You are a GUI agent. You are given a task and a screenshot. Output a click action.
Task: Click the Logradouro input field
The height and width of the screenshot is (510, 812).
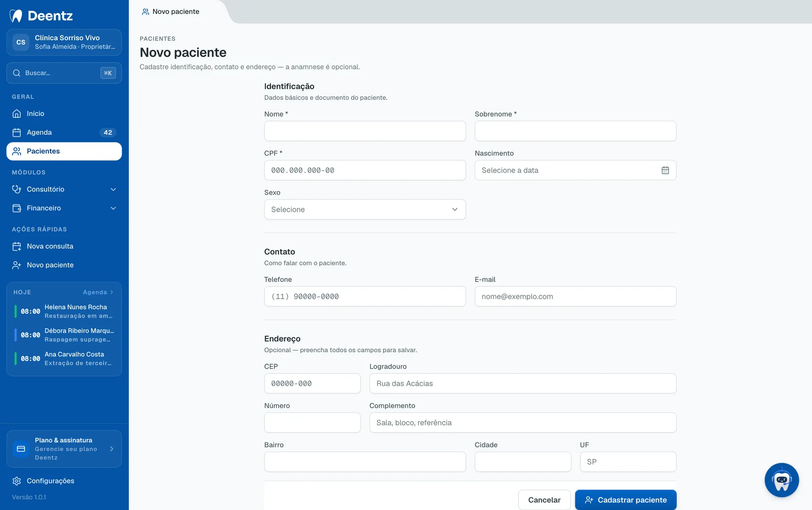[x=523, y=384]
